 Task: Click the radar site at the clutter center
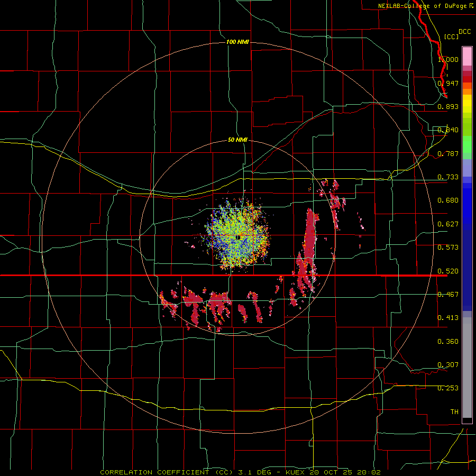click(237, 237)
